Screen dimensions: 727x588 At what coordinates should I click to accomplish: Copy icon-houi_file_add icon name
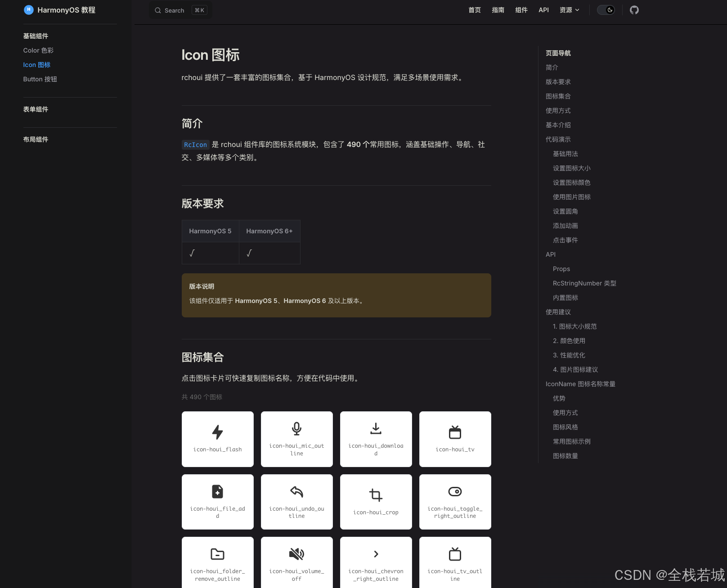pos(217,502)
